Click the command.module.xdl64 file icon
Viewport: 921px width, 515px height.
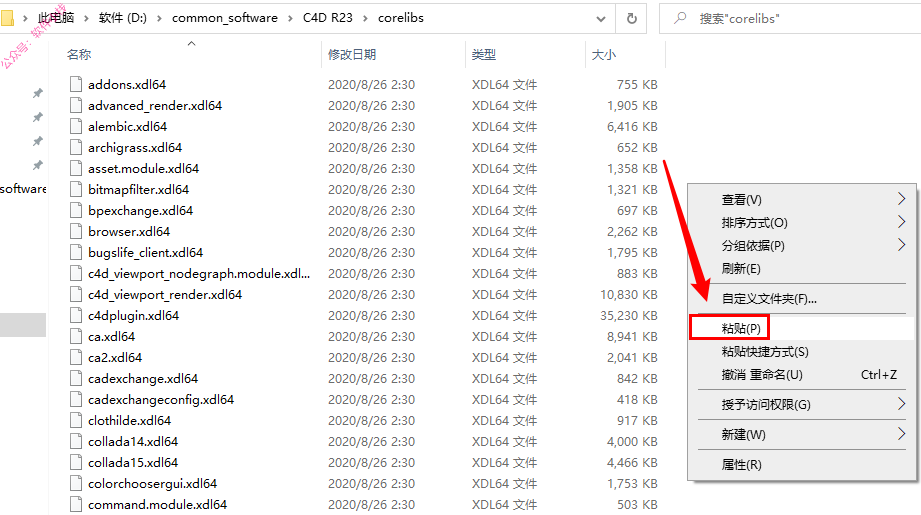(x=76, y=504)
